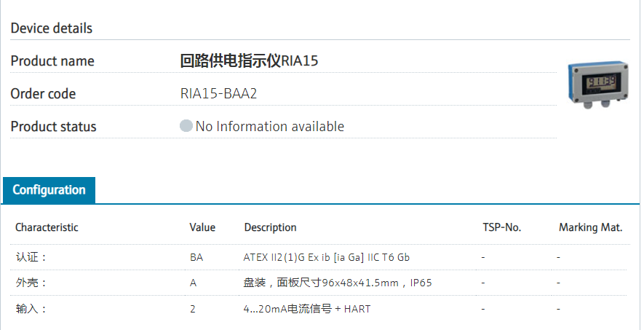The image size is (644, 330).
Task: Click the product name 回路供电指示仪RIA15
Action: click(249, 61)
